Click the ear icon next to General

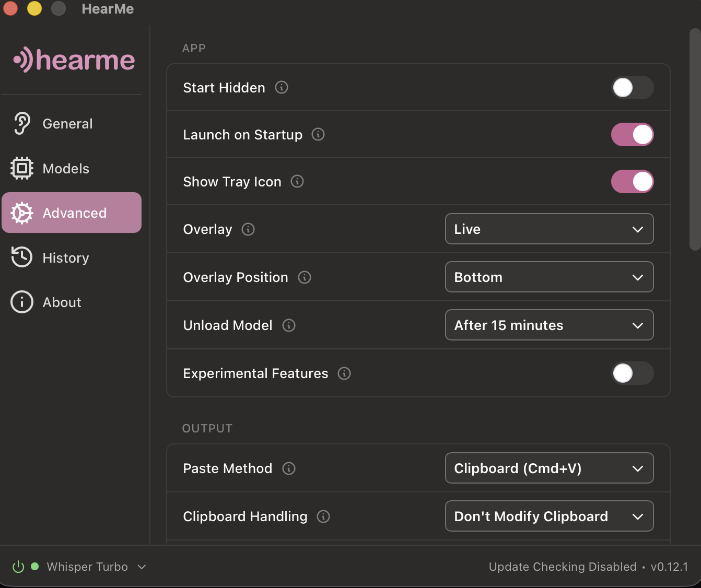click(22, 124)
